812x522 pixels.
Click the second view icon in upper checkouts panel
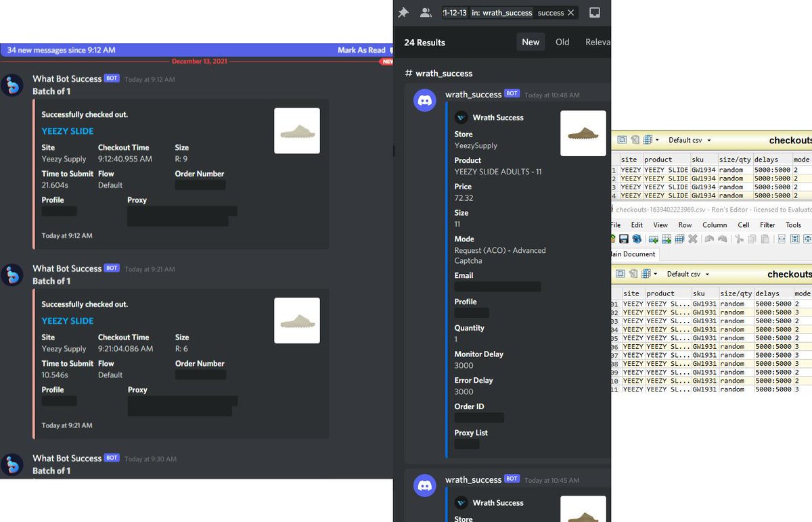tap(635, 140)
